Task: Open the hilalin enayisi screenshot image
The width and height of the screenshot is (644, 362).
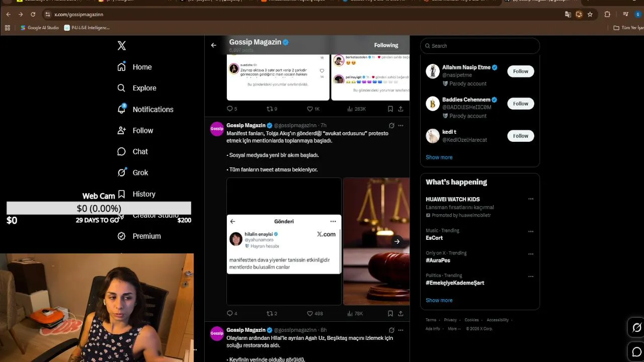Action: pyautogui.click(x=284, y=241)
